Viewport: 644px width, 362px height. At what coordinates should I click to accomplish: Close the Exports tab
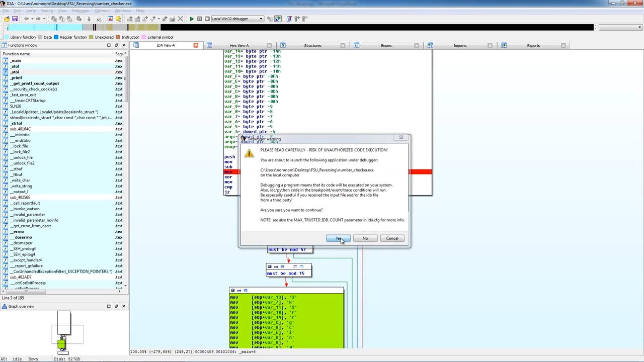[x=563, y=45]
